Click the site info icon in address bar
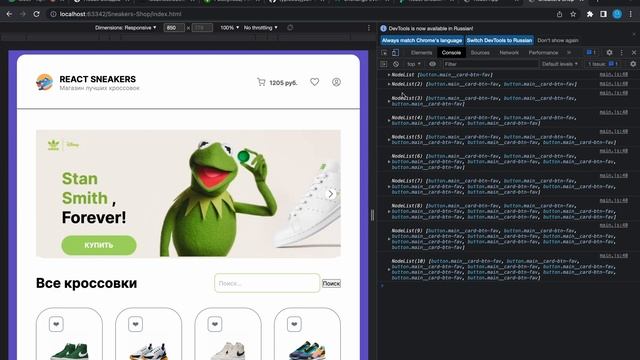The image size is (640, 360). tap(53, 14)
